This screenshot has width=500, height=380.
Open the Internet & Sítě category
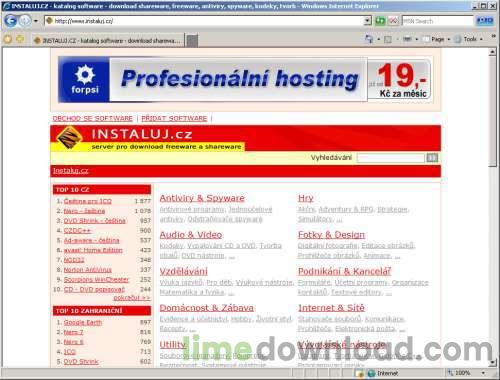point(331,308)
